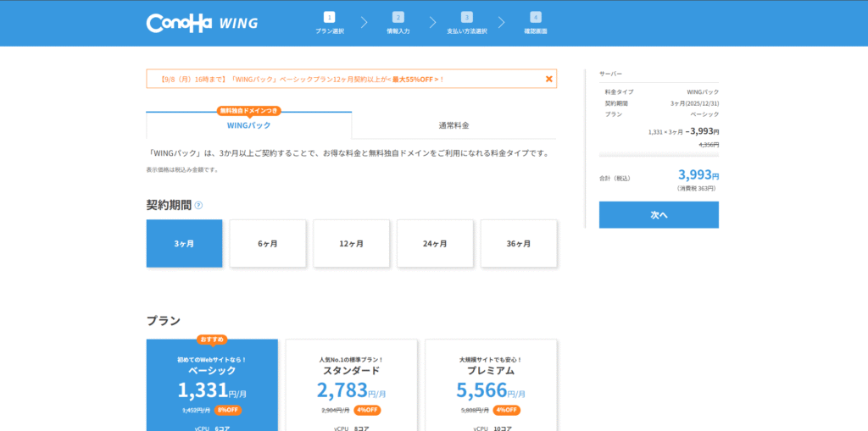868x431 pixels.
Task: Click the 消費税 363円 text
Action: click(696, 188)
